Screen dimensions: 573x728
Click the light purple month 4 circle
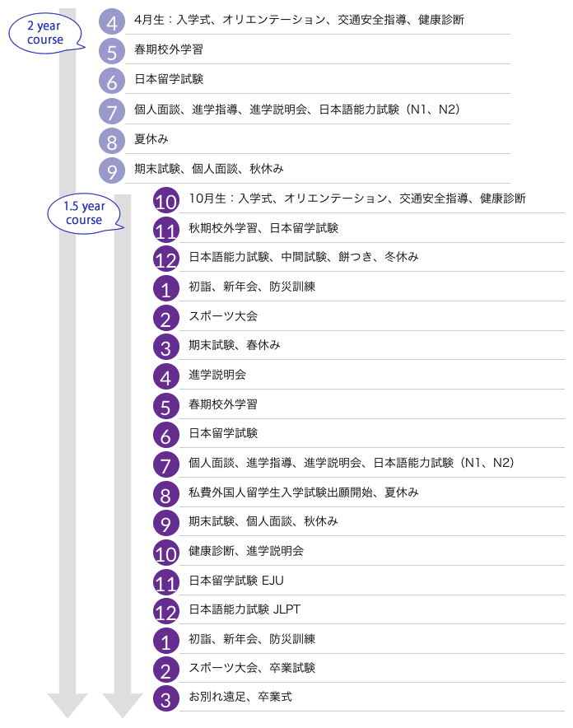pyautogui.click(x=112, y=21)
